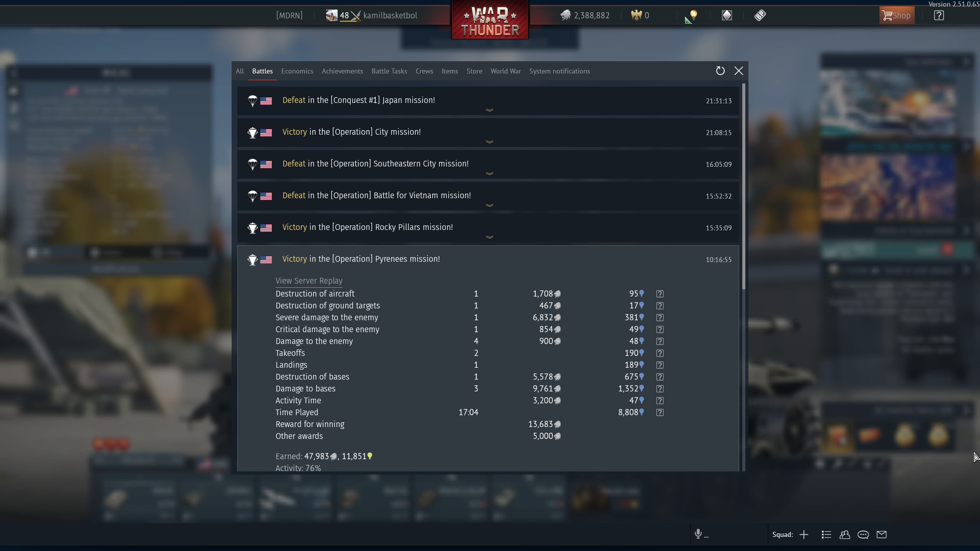Open the lightbulb research points icon
The width and height of the screenshot is (980, 551).
[693, 15]
